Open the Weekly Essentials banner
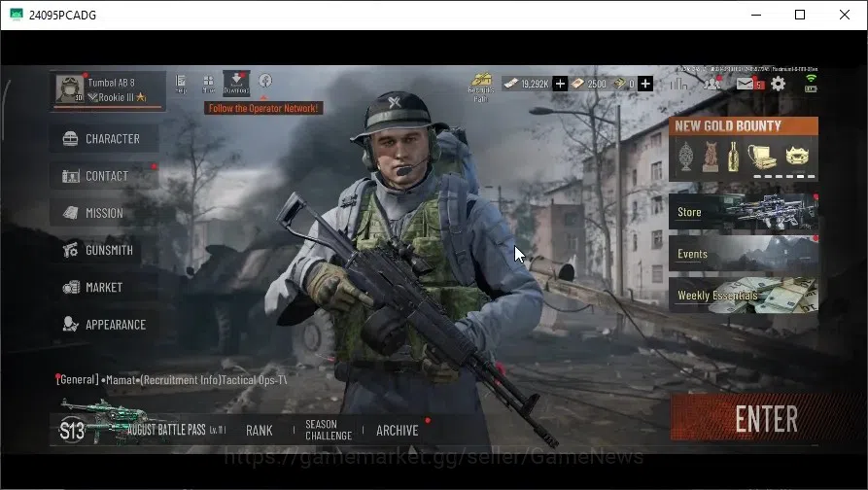The width and height of the screenshot is (868, 490). [x=744, y=296]
